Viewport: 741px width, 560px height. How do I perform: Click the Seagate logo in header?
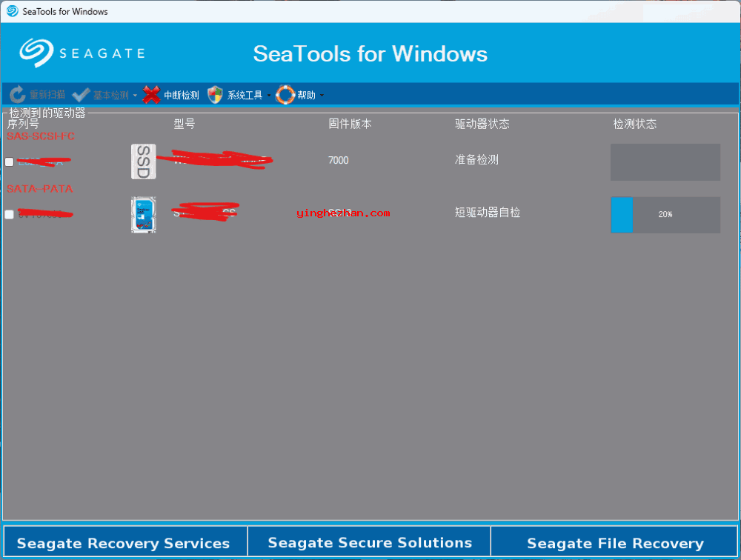click(x=82, y=53)
